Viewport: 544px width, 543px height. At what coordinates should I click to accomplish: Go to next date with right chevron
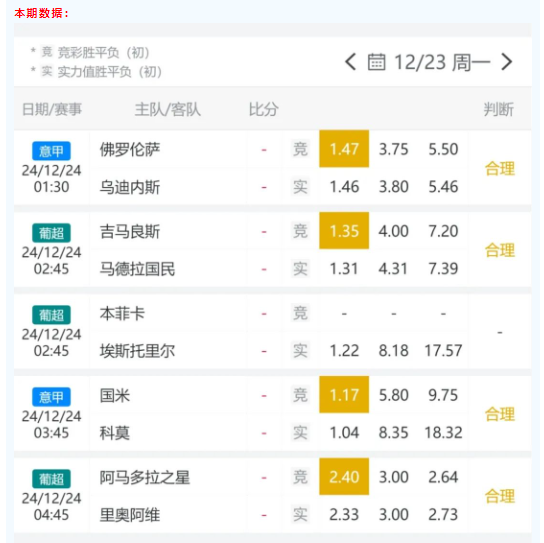pos(507,62)
